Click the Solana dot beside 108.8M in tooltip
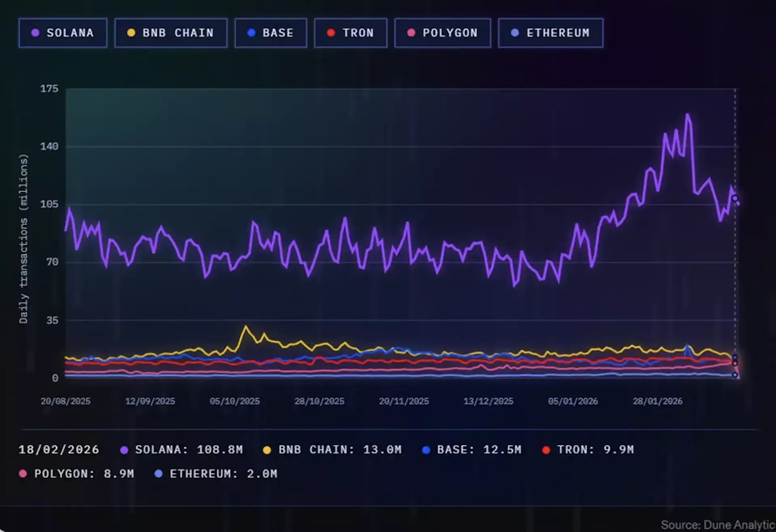This screenshot has height=532, width=776. click(124, 450)
